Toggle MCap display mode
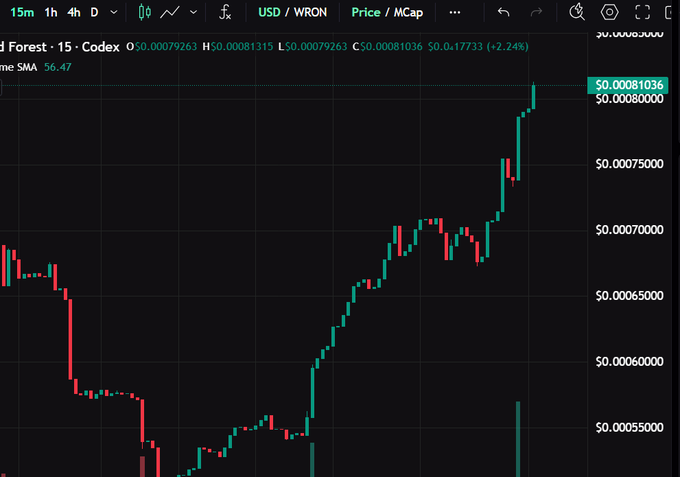680x477 pixels. (x=408, y=13)
